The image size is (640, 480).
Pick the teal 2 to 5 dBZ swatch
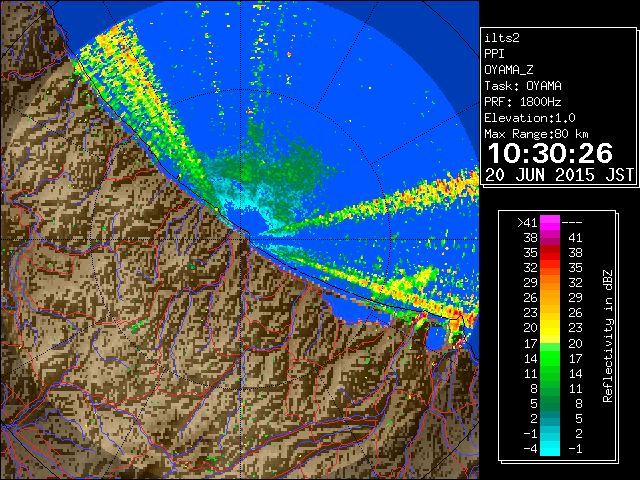(x=550, y=418)
